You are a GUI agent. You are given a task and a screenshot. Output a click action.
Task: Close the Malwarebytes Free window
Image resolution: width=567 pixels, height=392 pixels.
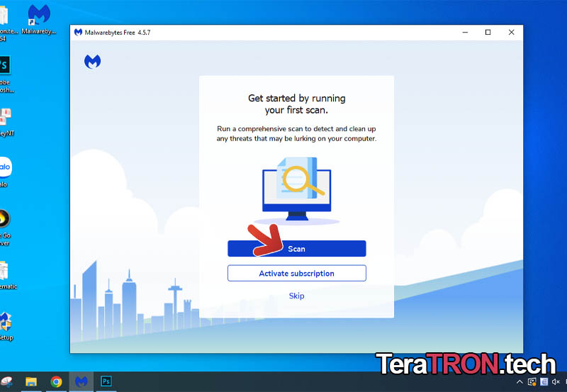coord(511,32)
